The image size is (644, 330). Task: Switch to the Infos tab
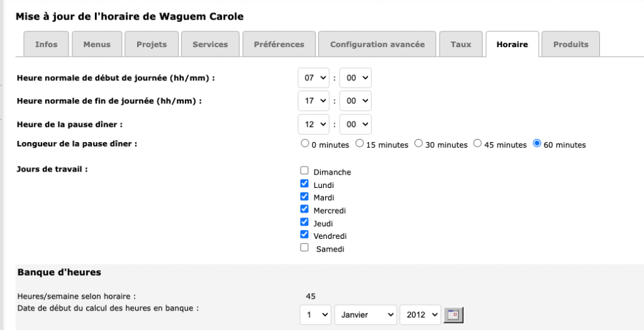[x=47, y=45]
